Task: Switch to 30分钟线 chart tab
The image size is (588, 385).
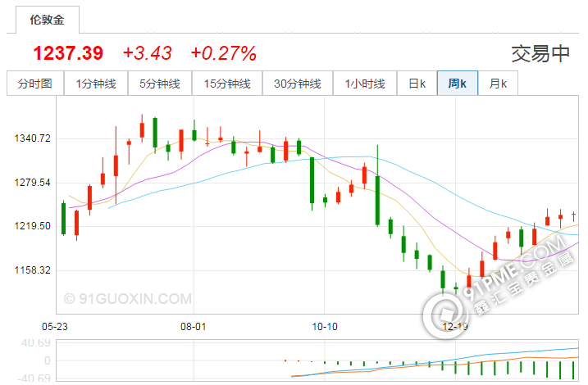Action: [298, 83]
